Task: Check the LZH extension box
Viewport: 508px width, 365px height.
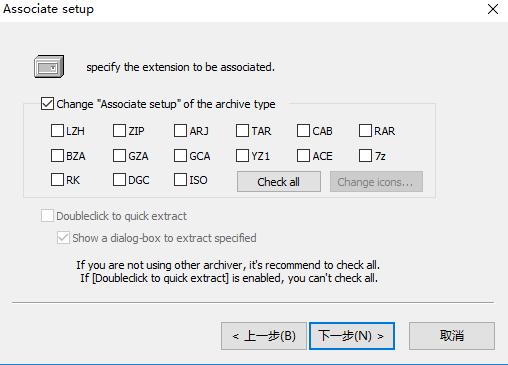Action: click(57, 131)
